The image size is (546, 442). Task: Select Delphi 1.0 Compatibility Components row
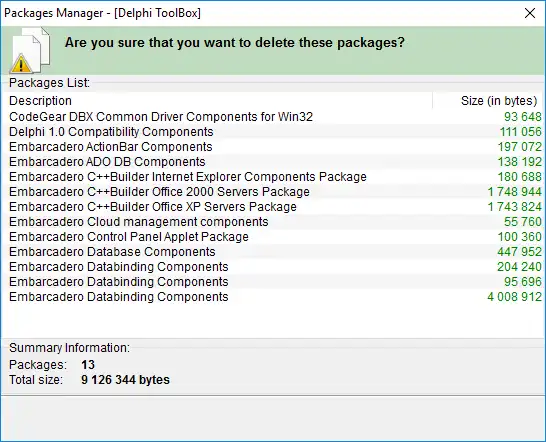click(x=274, y=132)
